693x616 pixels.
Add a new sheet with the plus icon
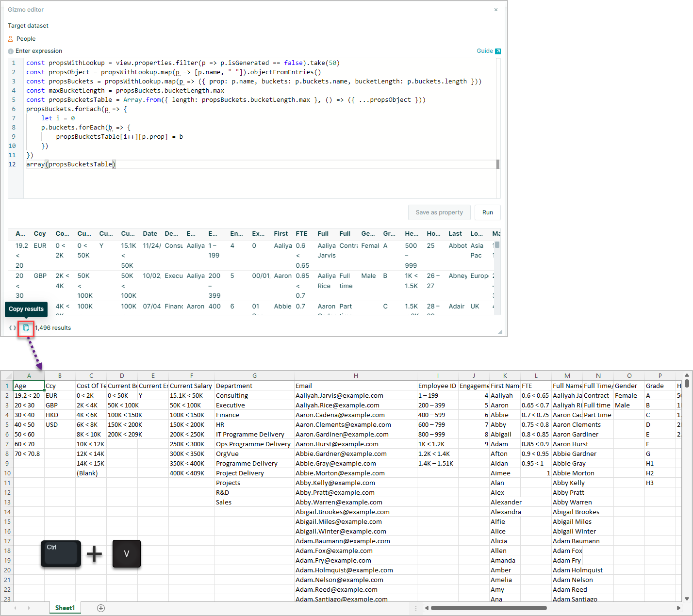[100, 607]
